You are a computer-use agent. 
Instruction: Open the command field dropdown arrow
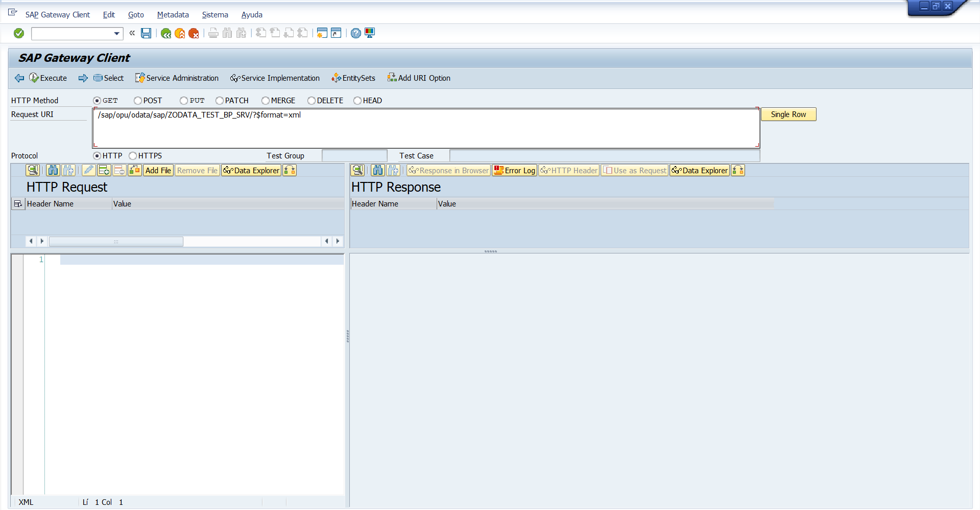point(117,34)
